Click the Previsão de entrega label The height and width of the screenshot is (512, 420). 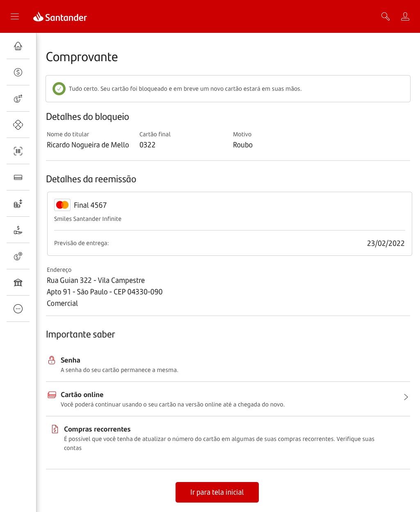click(81, 243)
